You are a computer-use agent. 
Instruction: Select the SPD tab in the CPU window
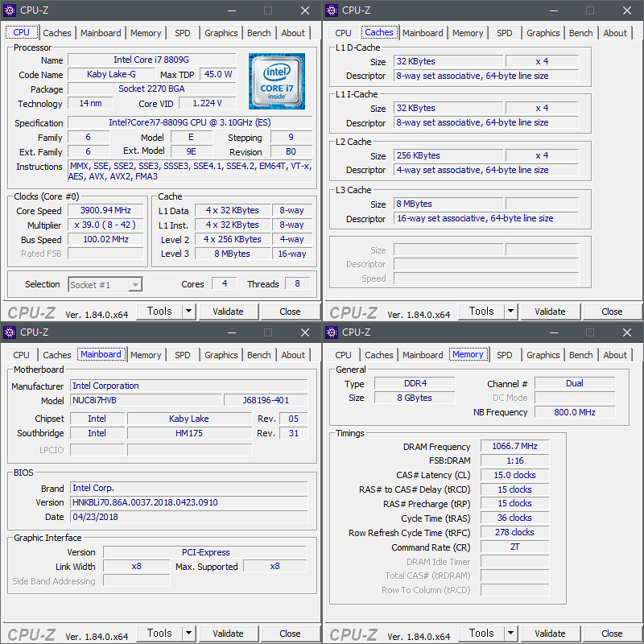[x=183, y=33]
